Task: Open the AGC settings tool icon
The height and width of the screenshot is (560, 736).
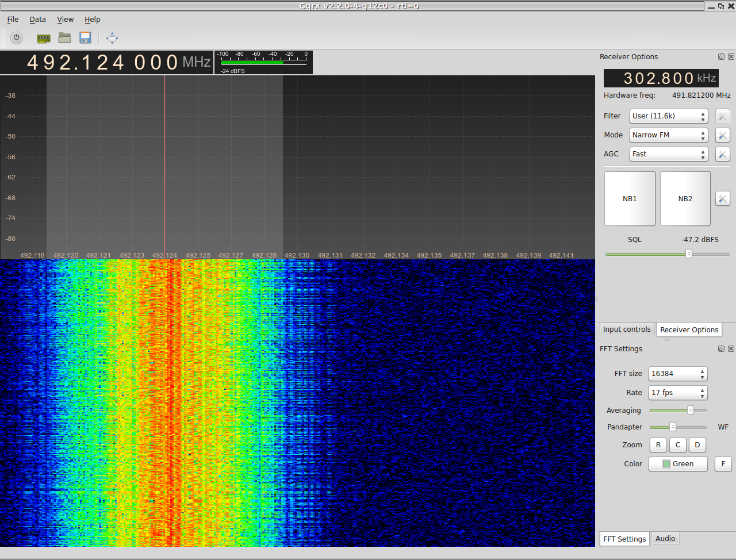Action: pos(722,154)
